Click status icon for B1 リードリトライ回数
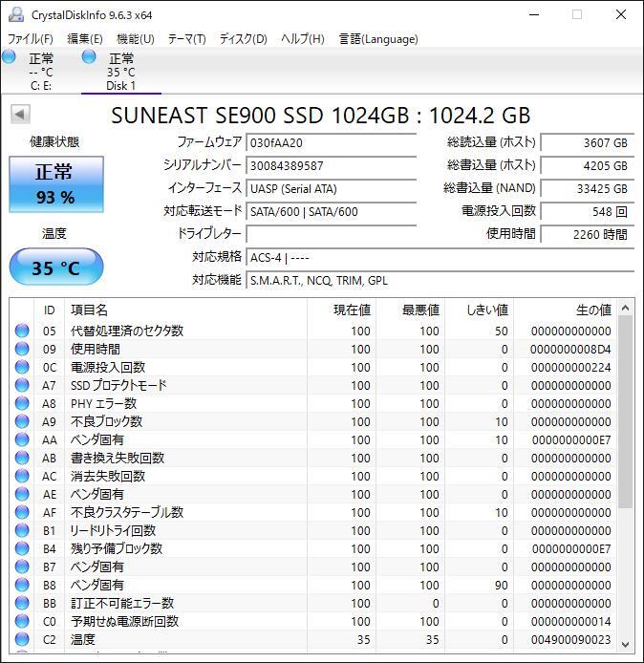Viewport: 644px width, 663px height. [x=22, y=530]
